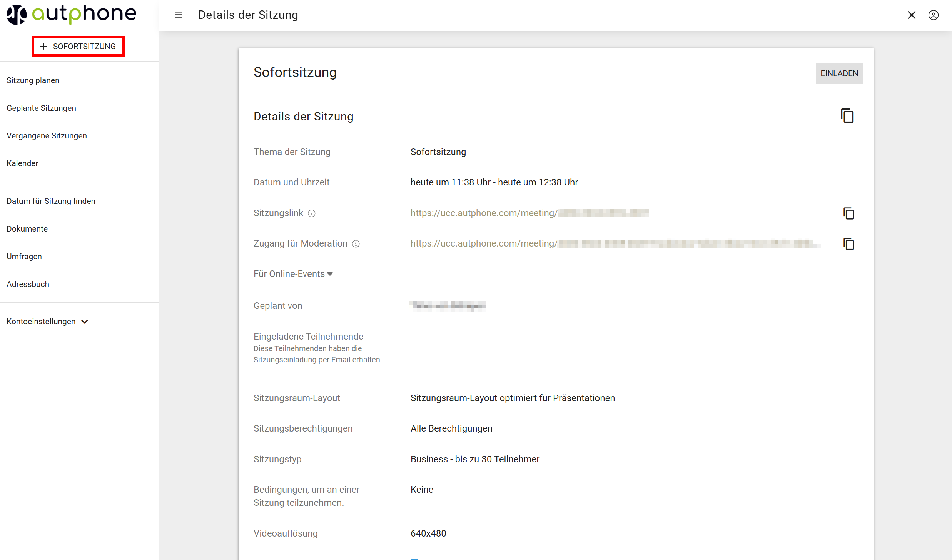Go to Geplante Sitzungen
This screenshot has height=560, width=952.
pyautogui.click(x=42, y=108)
